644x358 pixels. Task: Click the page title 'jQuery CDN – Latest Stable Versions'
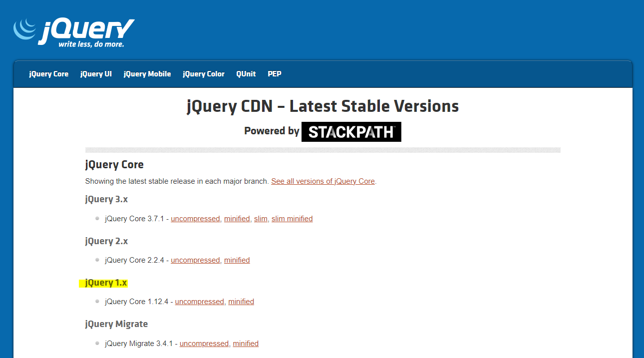322,106
